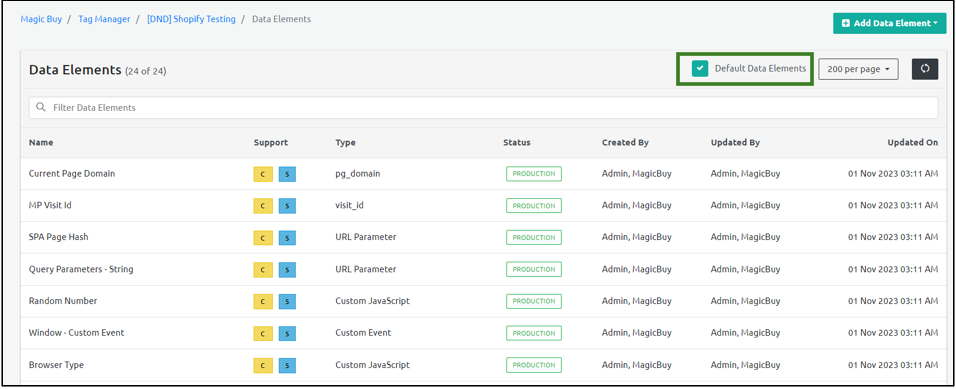The image size is (956, 389).
Task: Open the Window - Custom Event data element
Action: pyautogui.click(x=76, y=333)
